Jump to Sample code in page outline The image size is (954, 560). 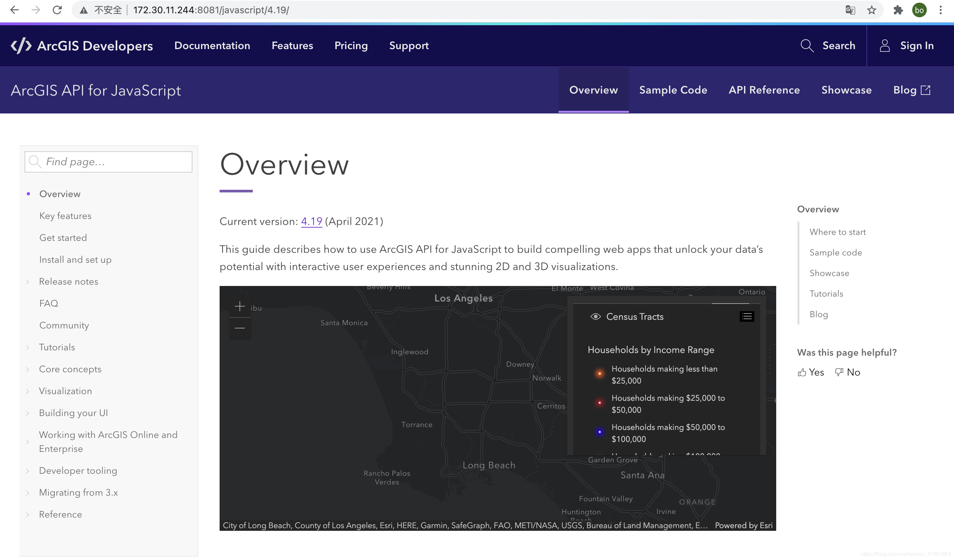point(836,253)
